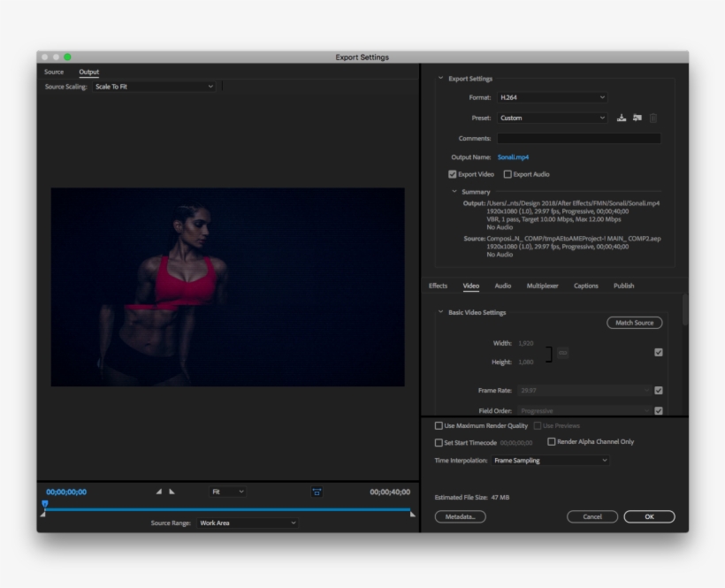Open the Multiplexer tab

[x=542, y=286]
